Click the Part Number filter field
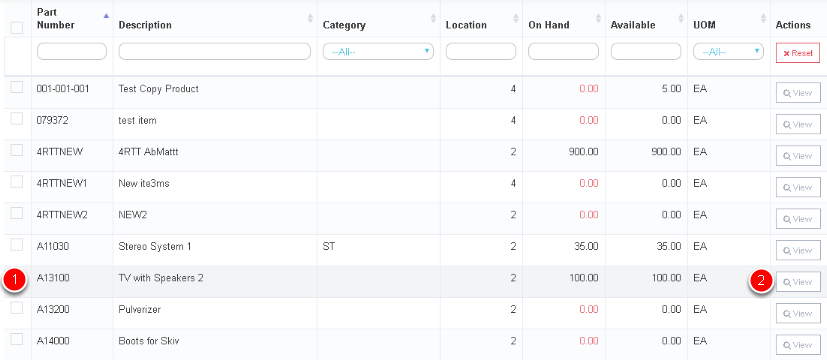Screen dimensions: 827x361 72,52
